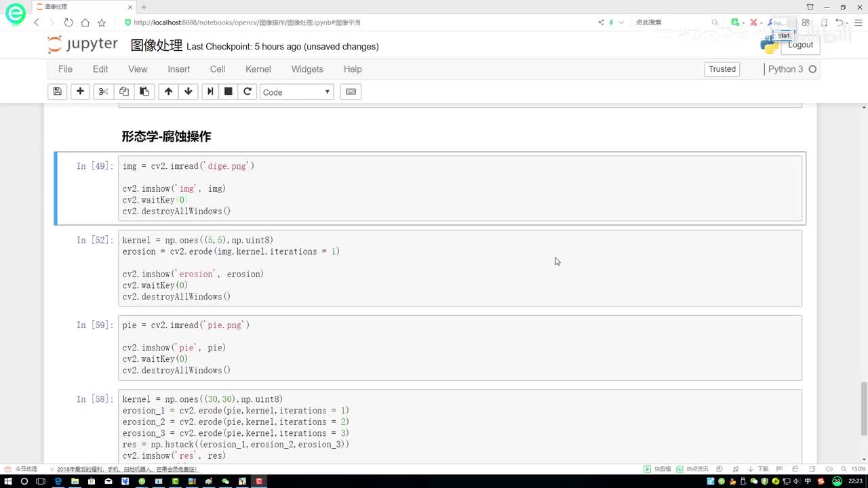Go back in the browser
Image resolution: width=868 pixels, height=488 pixels.
click(x=37, y=22)
